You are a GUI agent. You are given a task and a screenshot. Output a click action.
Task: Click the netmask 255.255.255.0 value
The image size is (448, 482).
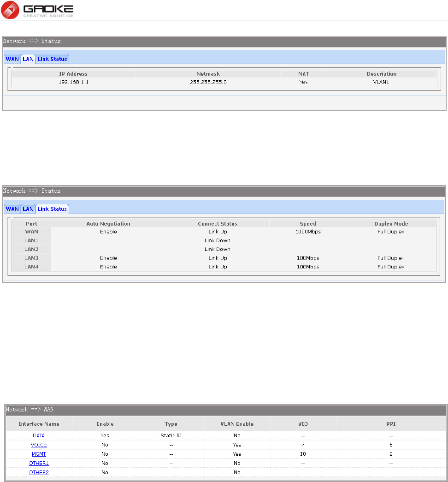point(208,82)
